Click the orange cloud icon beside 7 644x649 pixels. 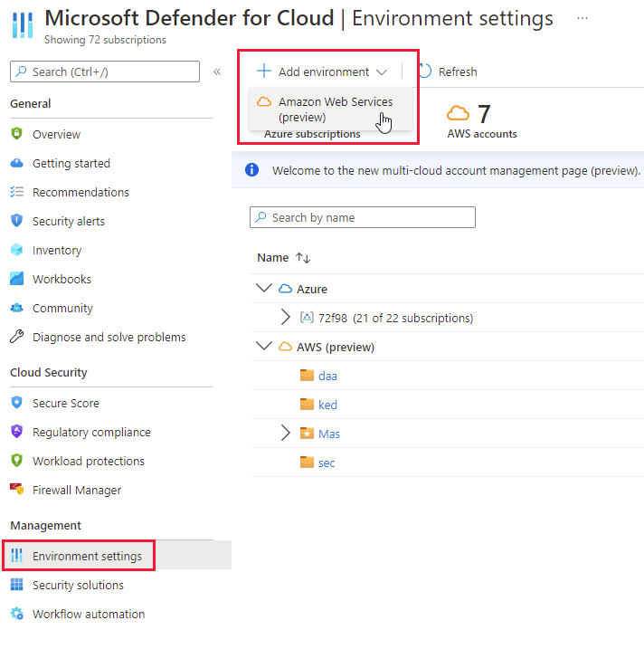point(458,113)
